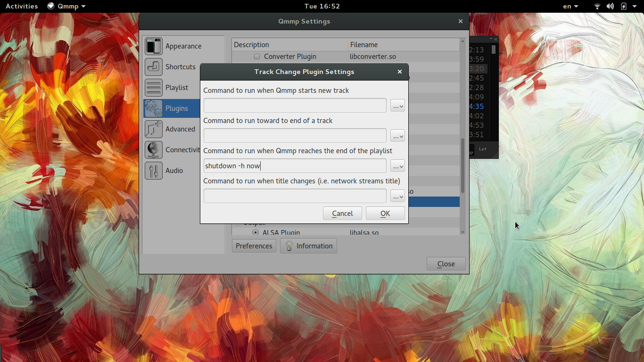Open the system volume status menu
The image size is (644, 362).
pos(611,6)
